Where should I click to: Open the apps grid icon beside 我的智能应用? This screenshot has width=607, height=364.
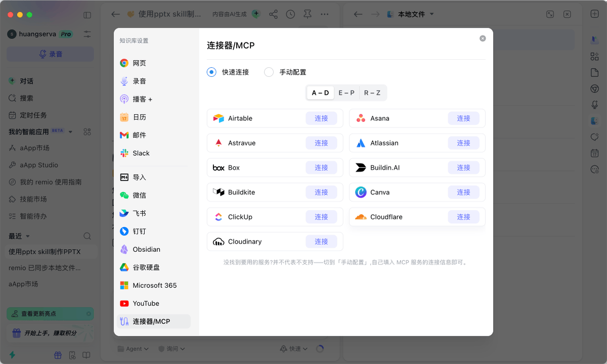click(x=87, y=132)
